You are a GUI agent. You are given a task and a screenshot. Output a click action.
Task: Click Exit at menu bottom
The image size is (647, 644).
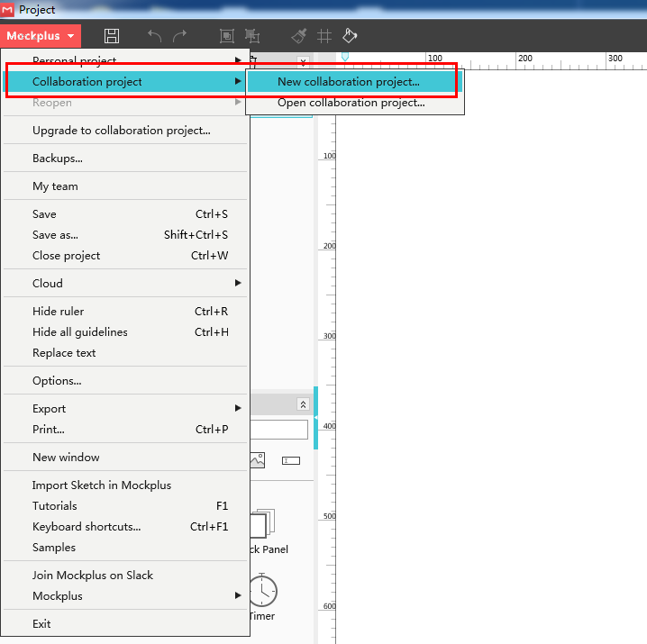click(x=125, y=624)
